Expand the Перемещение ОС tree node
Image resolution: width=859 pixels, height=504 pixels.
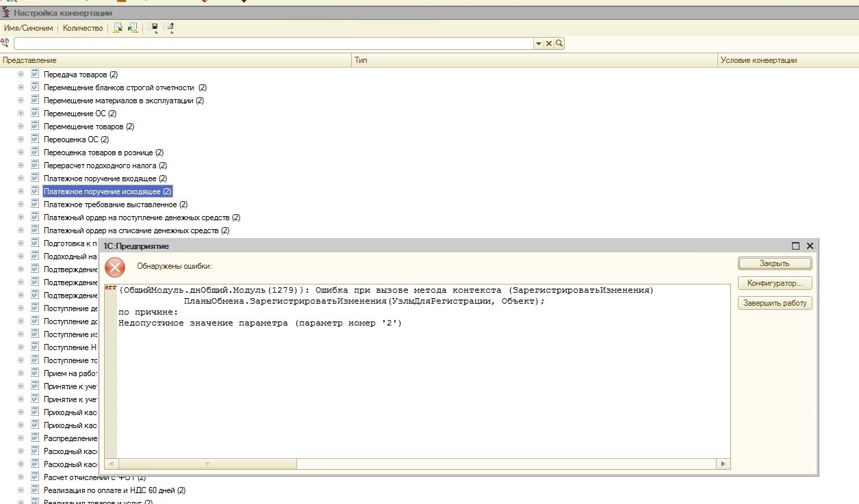pos(21,114)
